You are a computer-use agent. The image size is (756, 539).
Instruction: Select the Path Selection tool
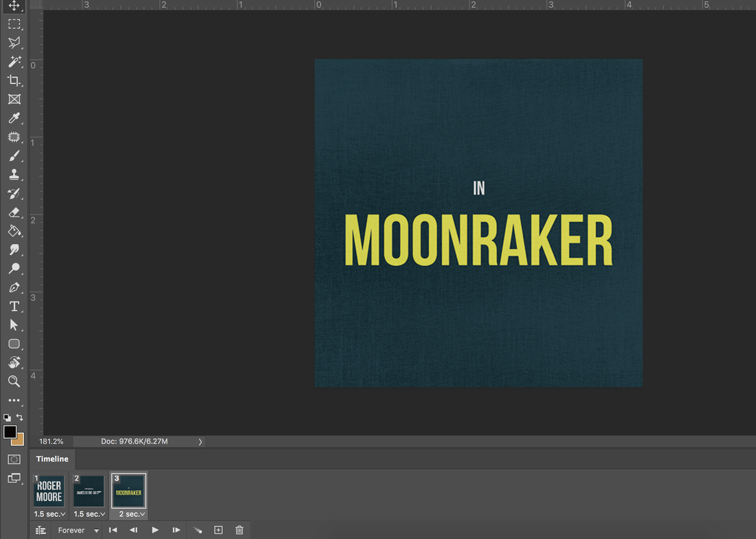[14, 325]
